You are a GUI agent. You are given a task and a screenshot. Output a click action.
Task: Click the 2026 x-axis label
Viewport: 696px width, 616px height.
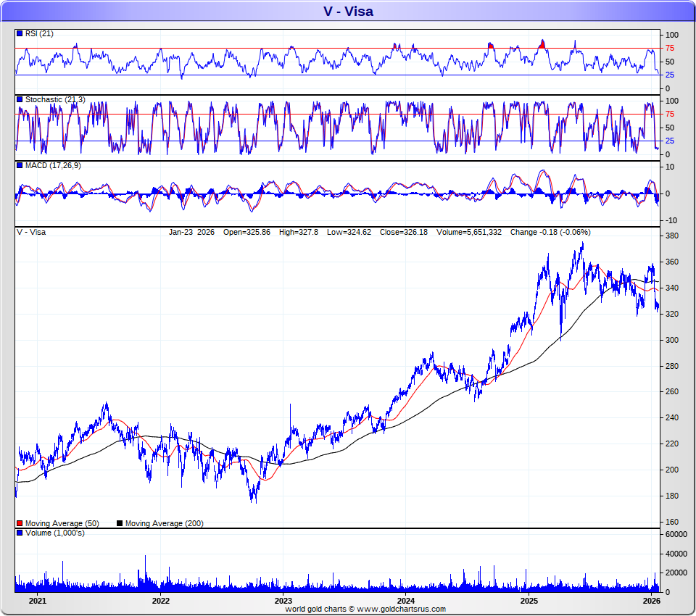(x=651, y=601)
